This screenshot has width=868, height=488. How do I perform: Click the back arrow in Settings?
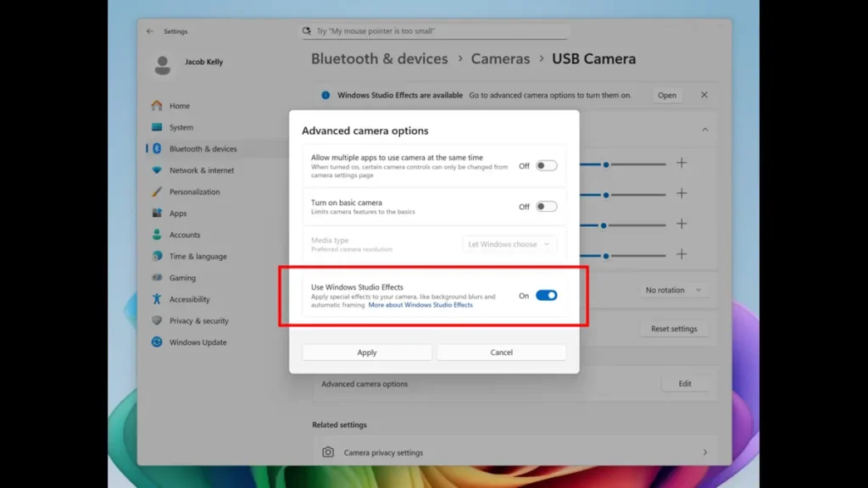[150, 31]
